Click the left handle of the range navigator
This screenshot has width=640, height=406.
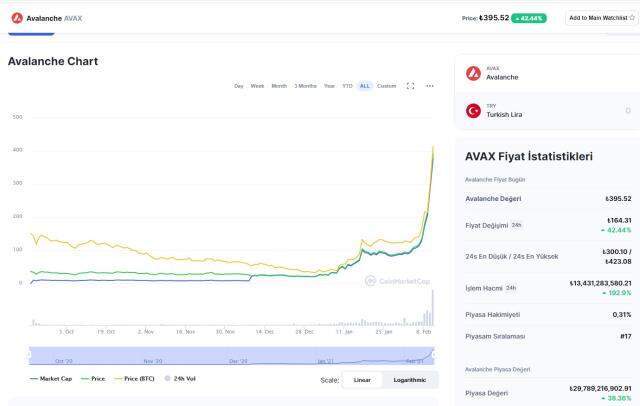29,354
